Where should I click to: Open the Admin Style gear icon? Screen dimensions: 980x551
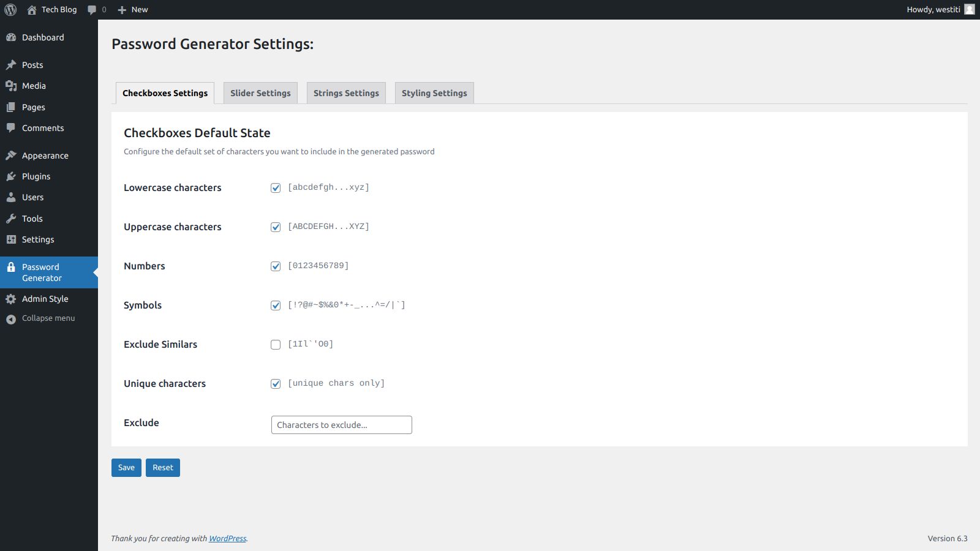pos(11,299)
